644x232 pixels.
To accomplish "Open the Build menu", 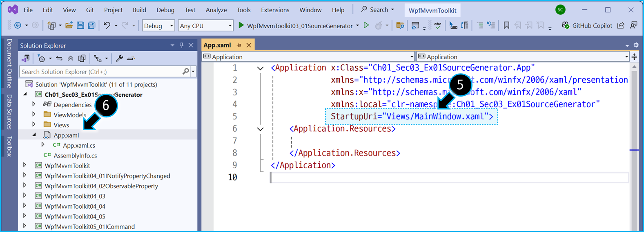I will click(139, 10).
